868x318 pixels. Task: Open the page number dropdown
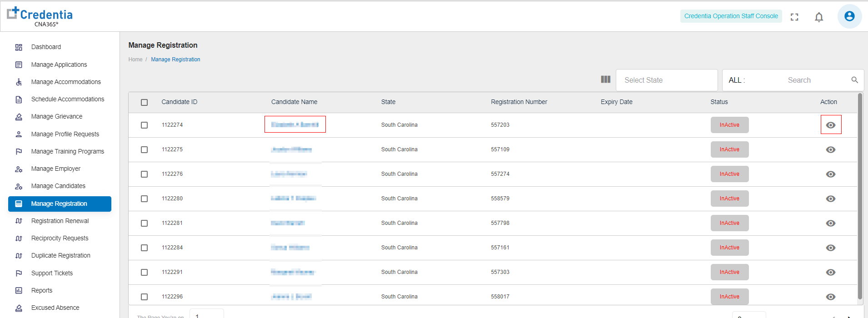point(206,314)
